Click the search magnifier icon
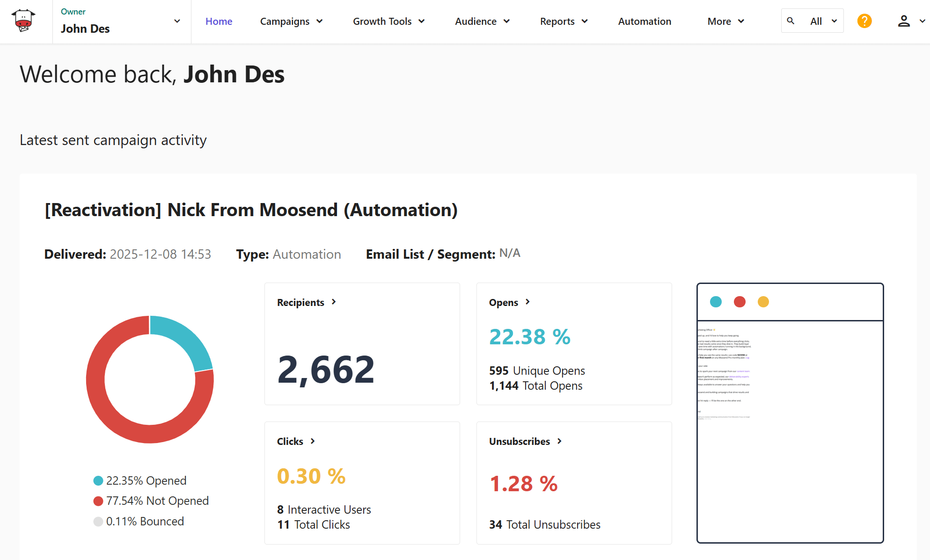The width and height of the screenshot is (930, 560). click(x=791, y=21)
